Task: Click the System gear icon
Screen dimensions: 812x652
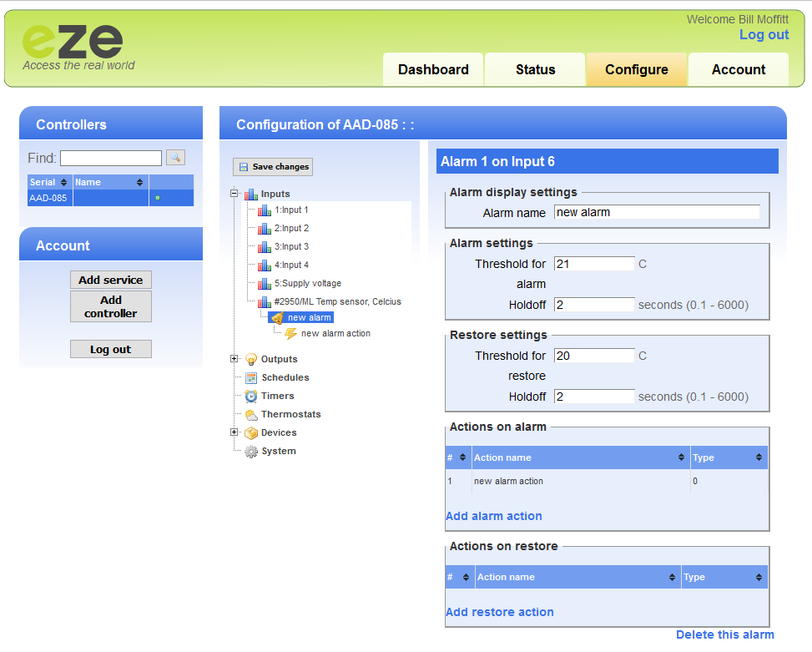Action: [x=250, y=451]
